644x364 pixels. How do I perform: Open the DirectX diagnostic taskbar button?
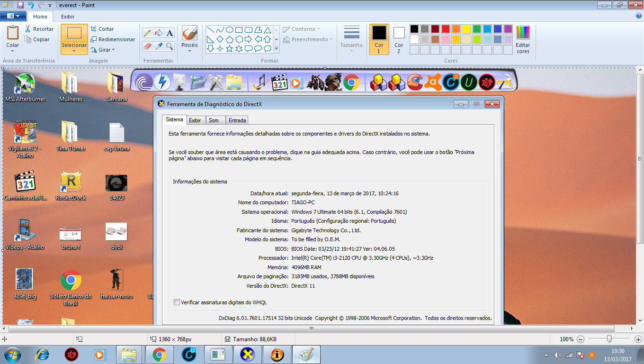pyautogui.click(x=248, y=354)
